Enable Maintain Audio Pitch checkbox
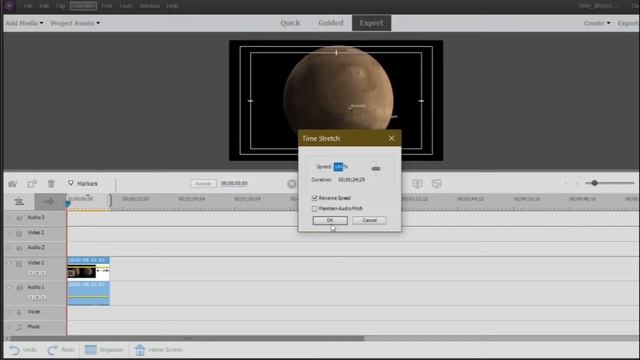 pos(315,209)
